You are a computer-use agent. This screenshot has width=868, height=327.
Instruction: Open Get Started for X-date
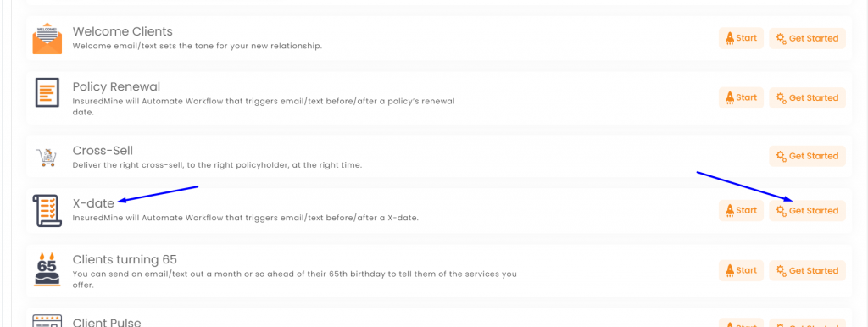click(x=807, y=210)
